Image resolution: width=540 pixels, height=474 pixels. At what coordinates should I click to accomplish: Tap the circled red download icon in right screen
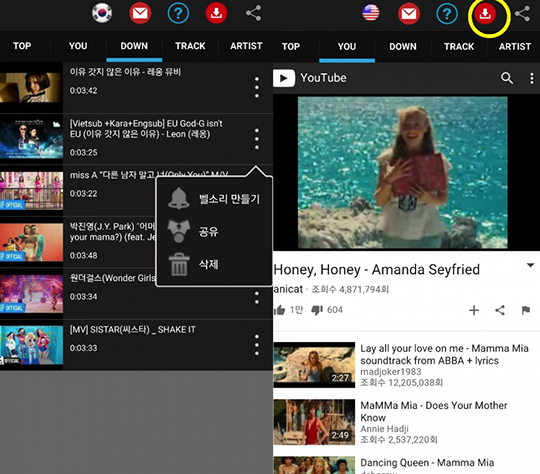(x=485, y=14)
